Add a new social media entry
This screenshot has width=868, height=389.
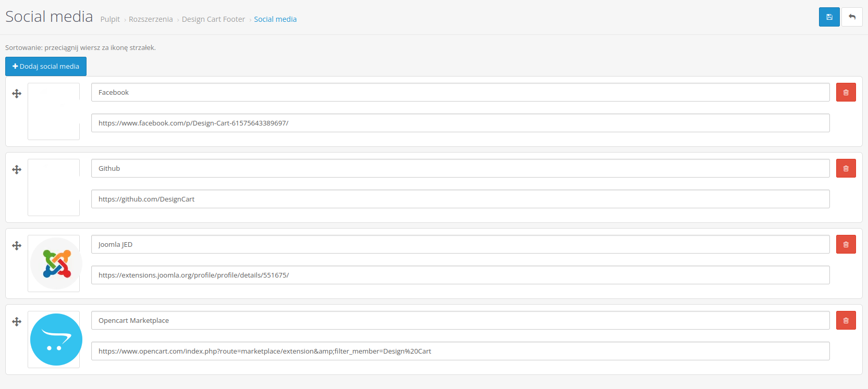tap(46, 66)
